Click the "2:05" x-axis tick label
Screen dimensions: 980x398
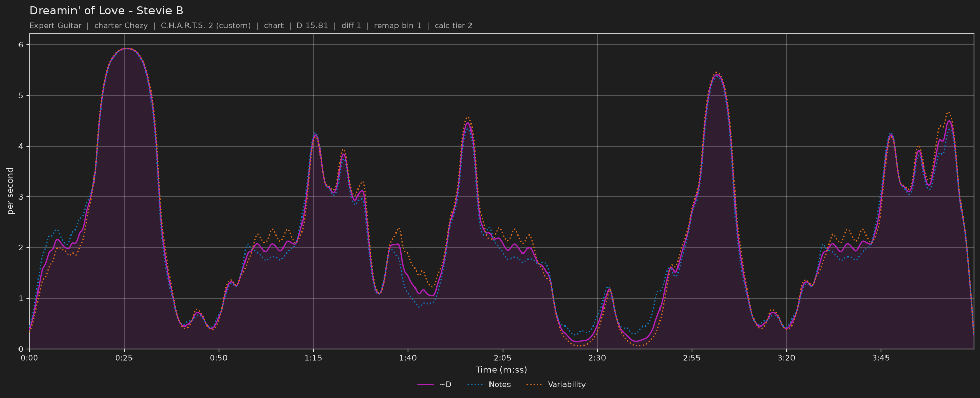click(x=502, y=358)
